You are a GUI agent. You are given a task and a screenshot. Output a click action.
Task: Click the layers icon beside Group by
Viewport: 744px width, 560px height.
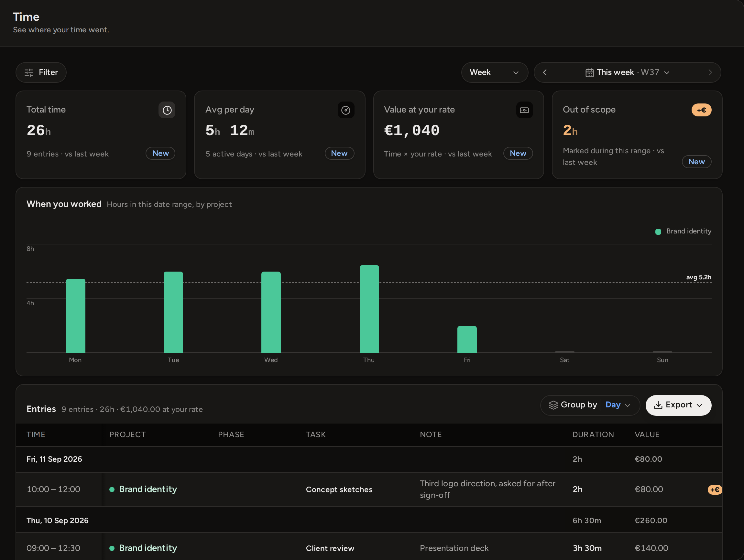tap(553, 405)
